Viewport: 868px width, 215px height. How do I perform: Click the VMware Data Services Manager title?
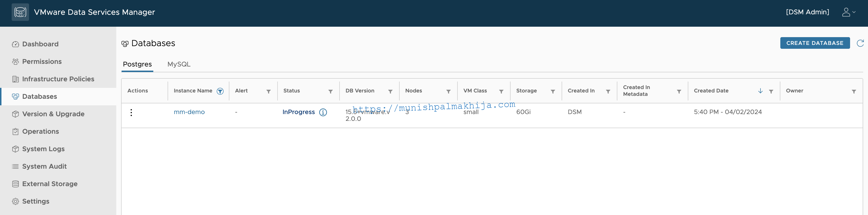(x=94, y=12)
